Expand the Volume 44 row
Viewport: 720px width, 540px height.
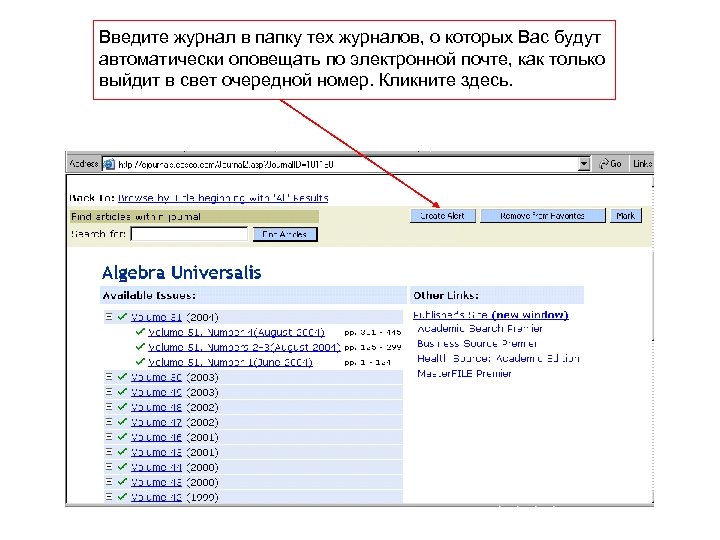point(109,467)
